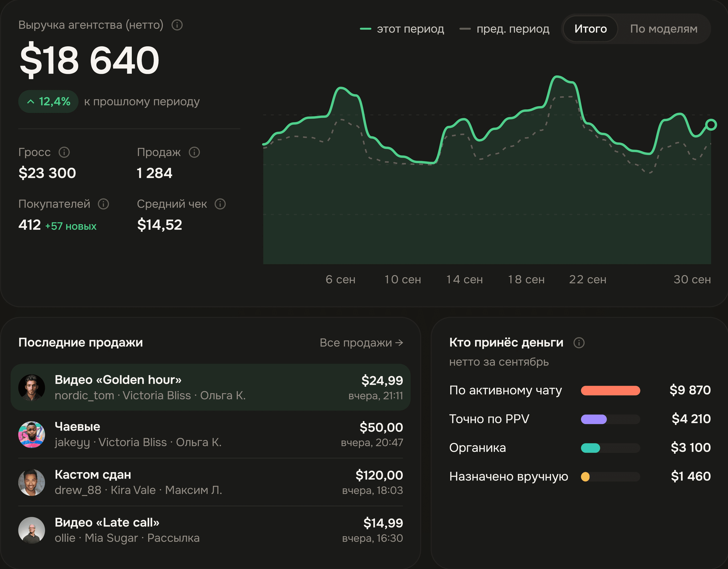The height and width of the screenshot is (569, 728).
Task: Open Все продажи link
Action: [x=361, y=342]
